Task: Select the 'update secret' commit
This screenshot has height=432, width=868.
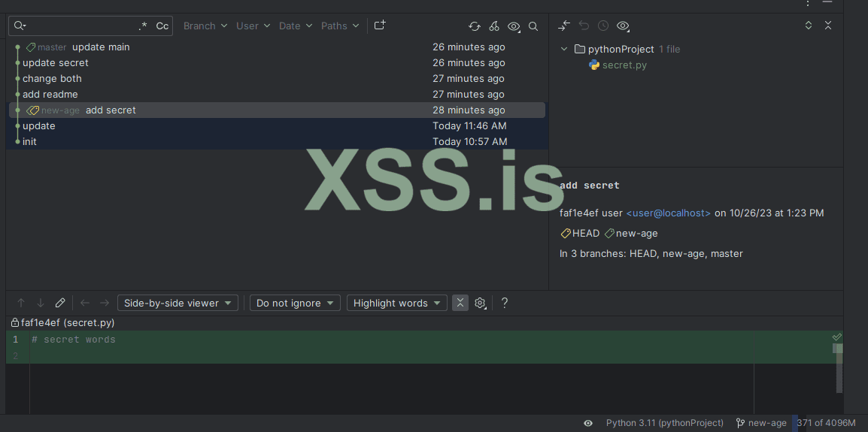Action: [277, 63]
